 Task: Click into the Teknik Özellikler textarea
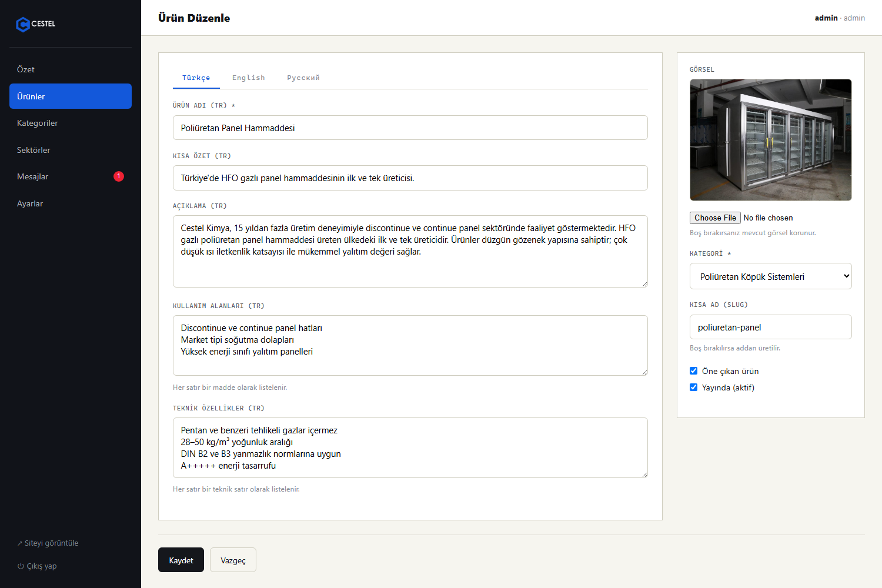[x=410, y=448]
